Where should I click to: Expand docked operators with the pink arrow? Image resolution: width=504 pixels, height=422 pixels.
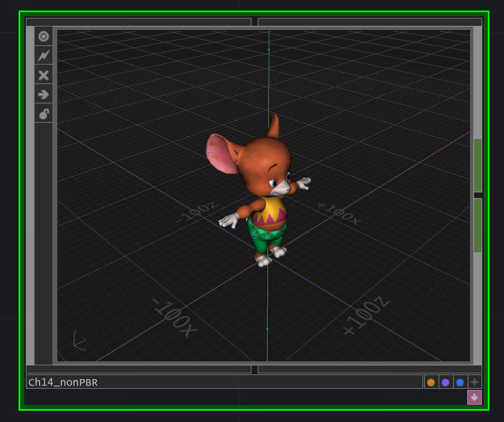(x=475, y=397)
